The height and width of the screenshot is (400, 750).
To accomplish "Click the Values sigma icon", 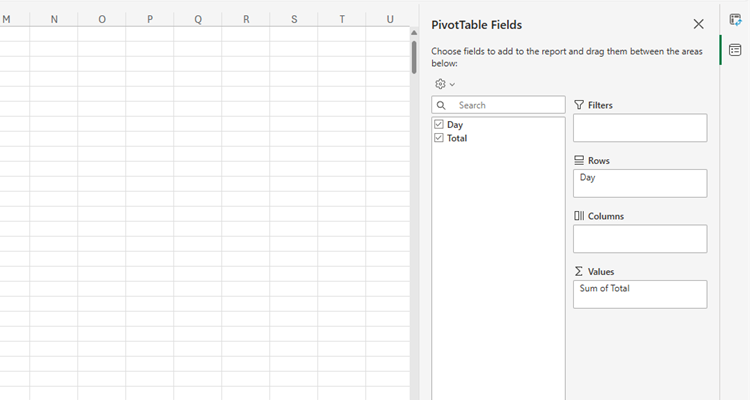I will pos(579,271).
